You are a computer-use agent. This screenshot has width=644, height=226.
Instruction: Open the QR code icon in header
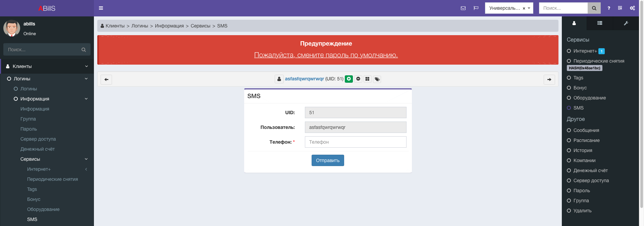pos(620,8)
